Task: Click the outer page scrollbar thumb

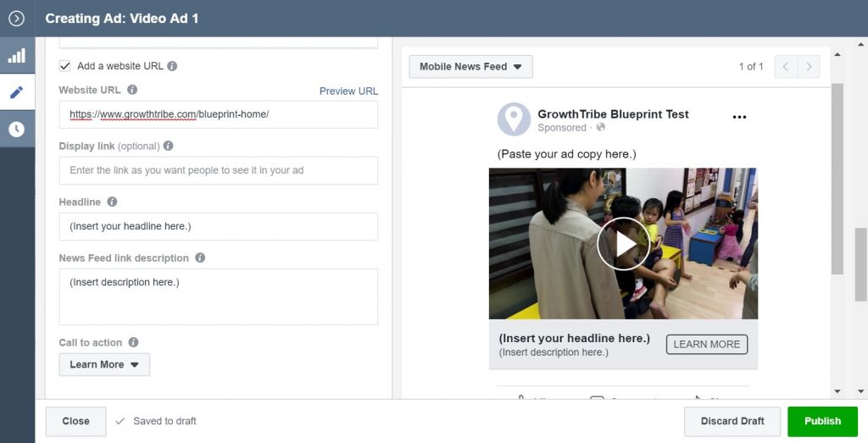Action: (861, 264)
